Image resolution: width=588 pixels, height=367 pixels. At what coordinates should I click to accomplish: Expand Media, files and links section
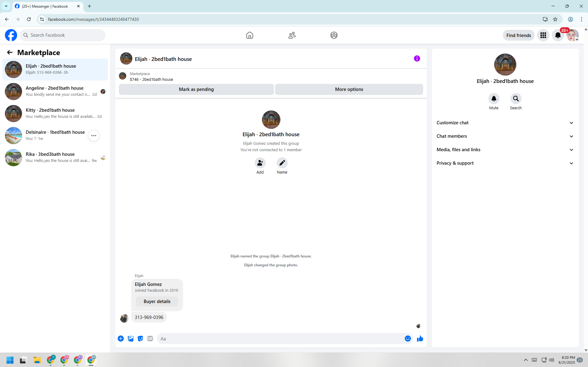(505, 150)
